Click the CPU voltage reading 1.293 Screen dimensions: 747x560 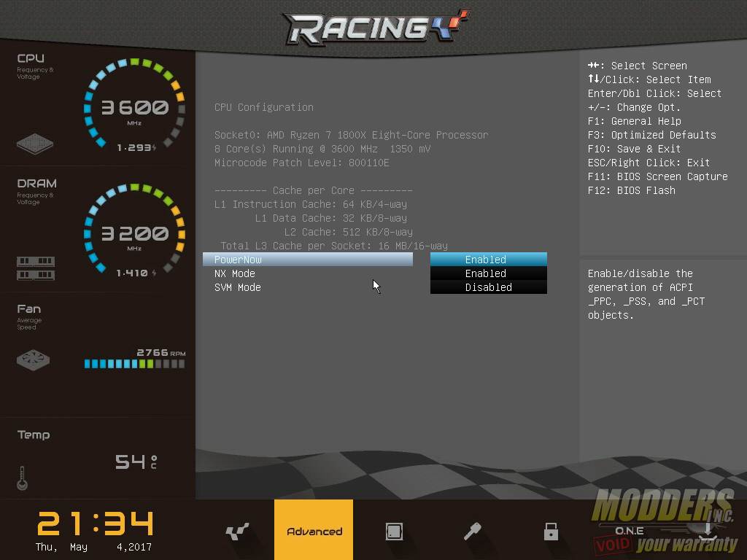pyautogui.click(x=136, y=147)
